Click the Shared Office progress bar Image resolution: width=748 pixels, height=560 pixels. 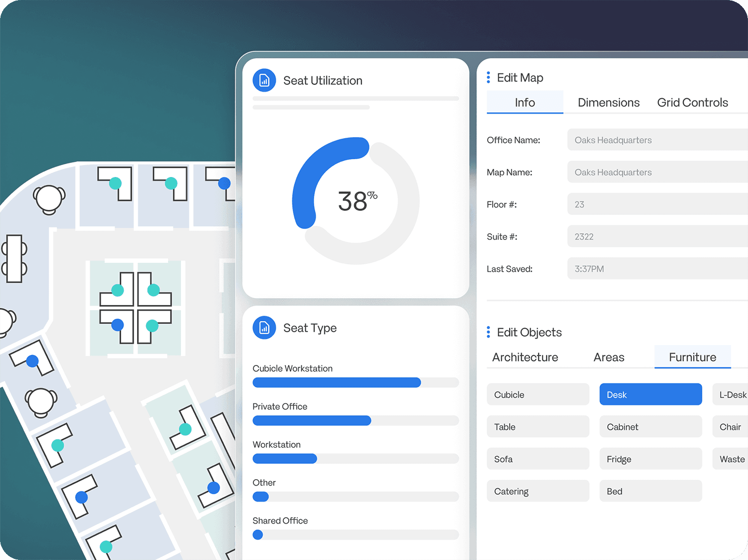[356, 535]
